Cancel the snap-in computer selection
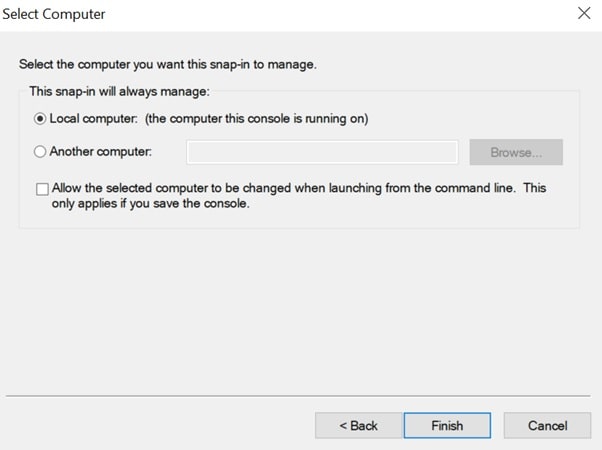 coord(547,425)
